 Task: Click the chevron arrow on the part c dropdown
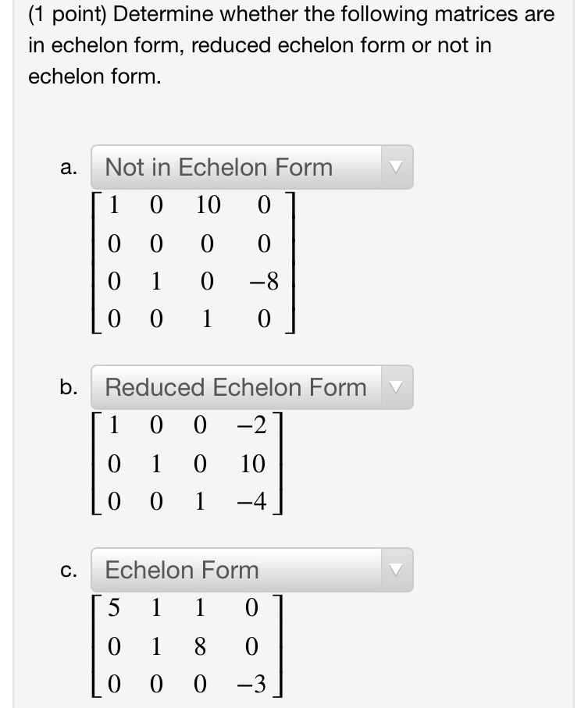[x=396, y=571]
